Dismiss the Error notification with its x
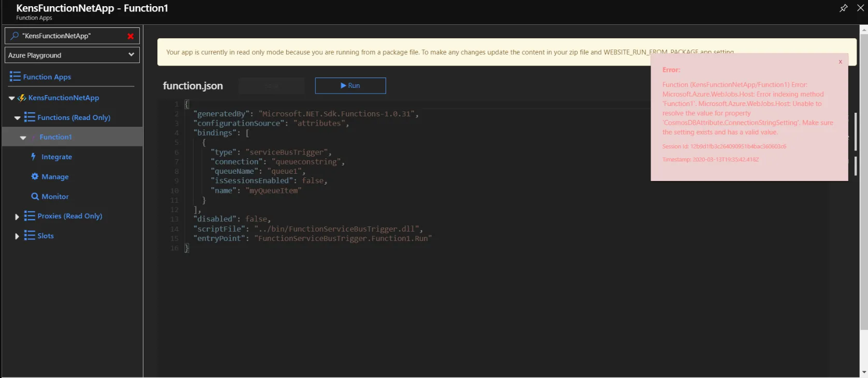868x378 pixels. pos(840,62)
